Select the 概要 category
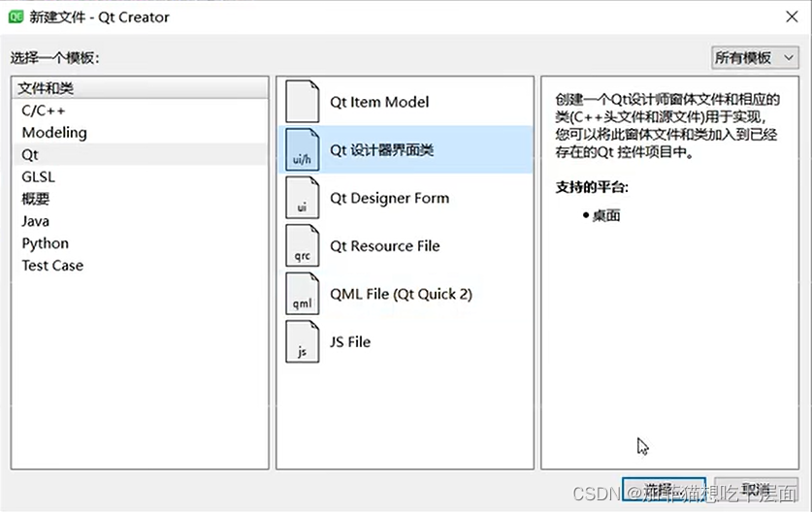812x512 pixels. coord(140,199)
